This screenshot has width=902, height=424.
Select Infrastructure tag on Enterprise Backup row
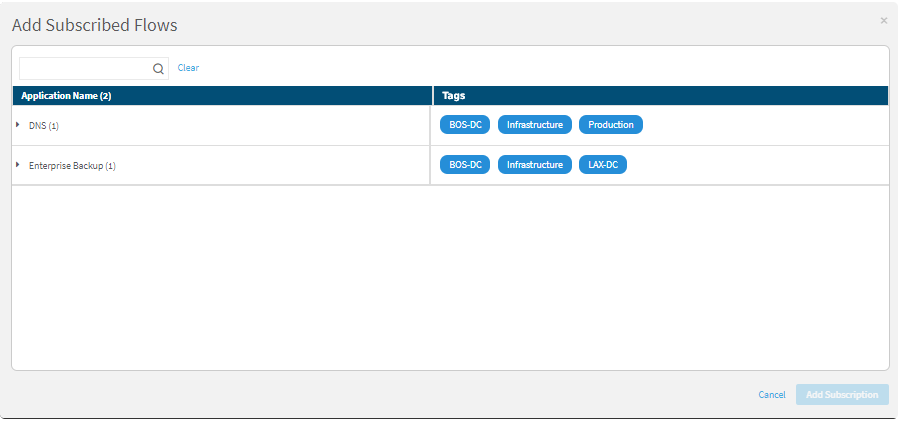pos(535,165)
